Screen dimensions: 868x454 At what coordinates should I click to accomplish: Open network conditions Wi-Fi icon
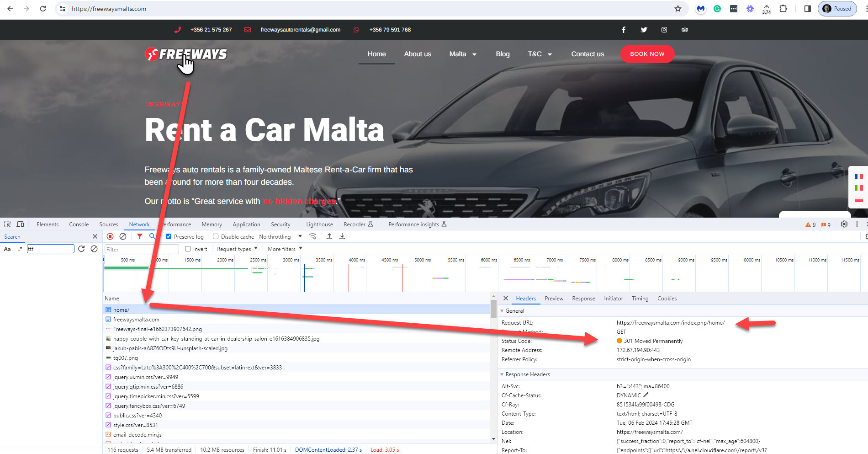313,236
